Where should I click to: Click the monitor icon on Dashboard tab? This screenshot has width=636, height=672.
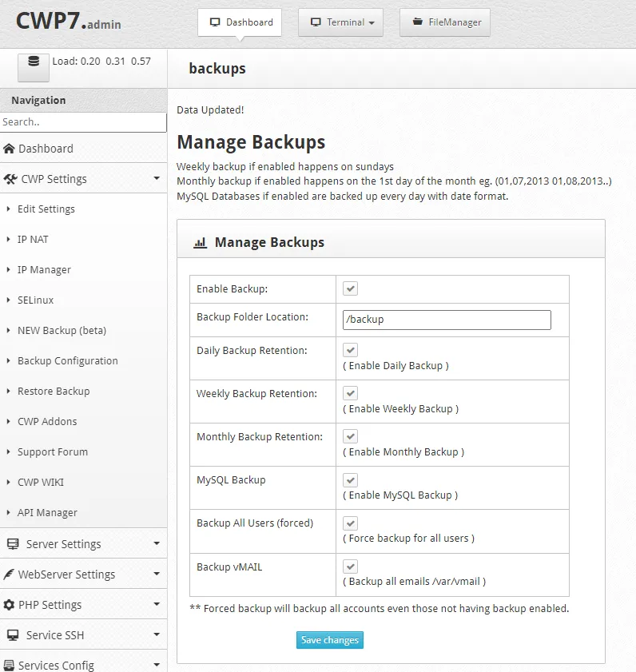click(x=215, y=22)
